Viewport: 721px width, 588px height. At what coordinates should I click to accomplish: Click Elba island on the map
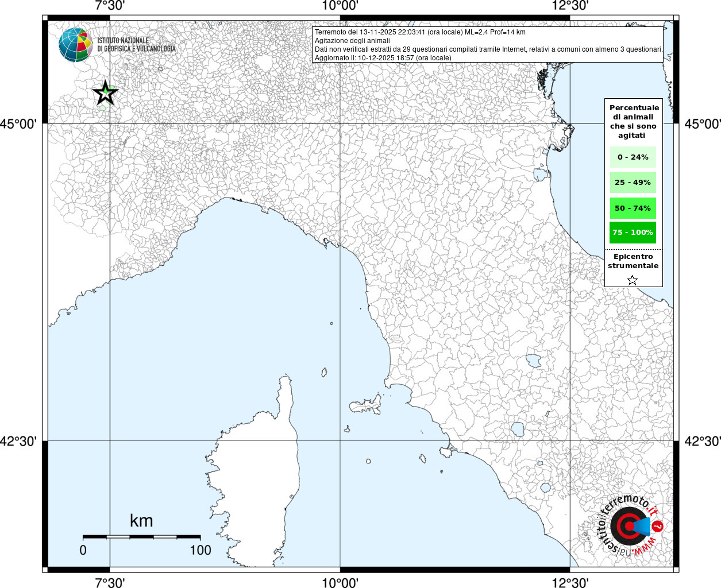[366, 404]
